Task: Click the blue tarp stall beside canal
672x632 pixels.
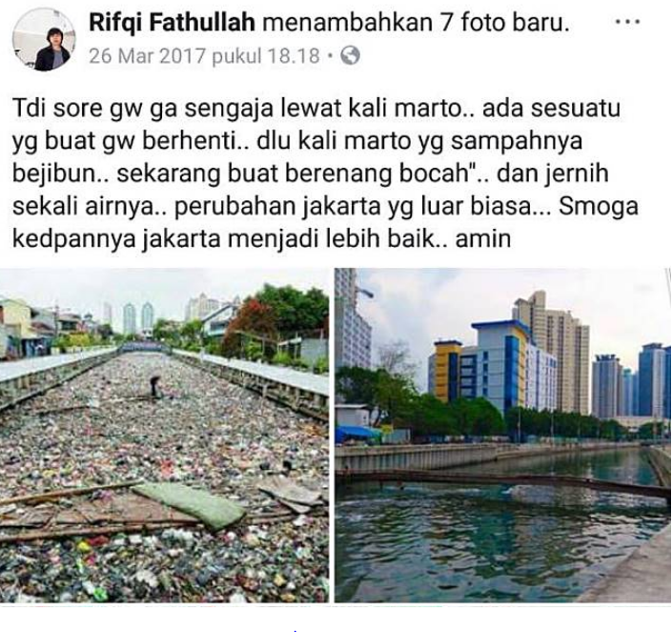Action: coord(357,434)
